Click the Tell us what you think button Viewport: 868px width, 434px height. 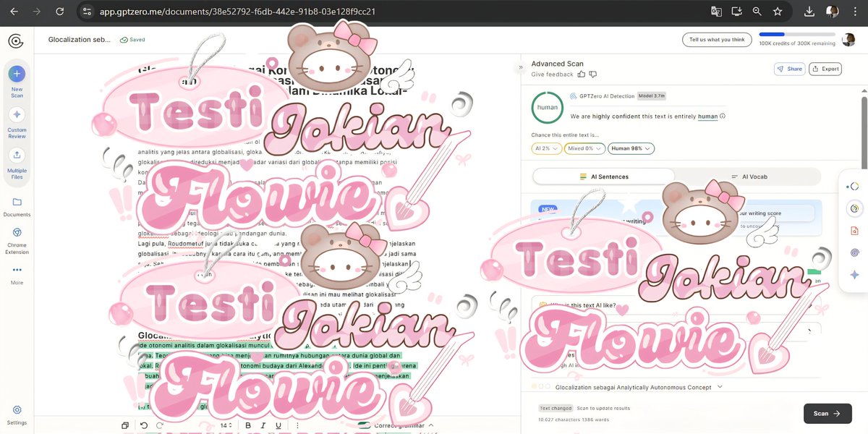tap(716, 40)
